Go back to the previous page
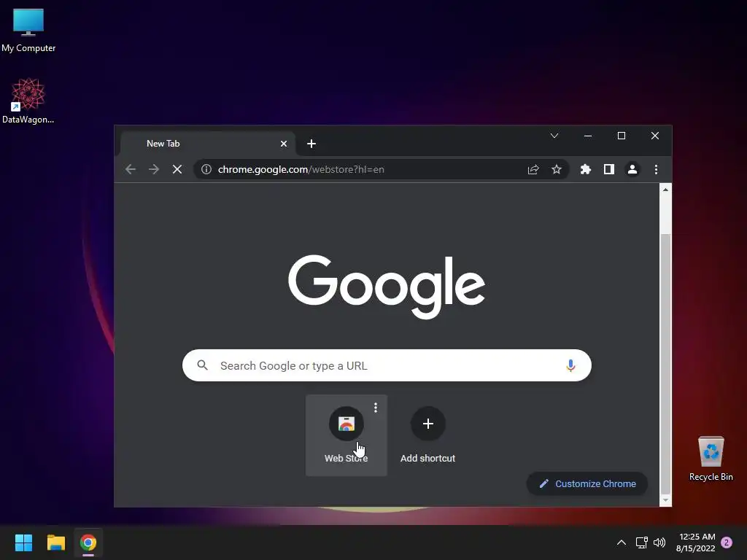The width and height of the screenshot is (747, 560). (131, 169)
